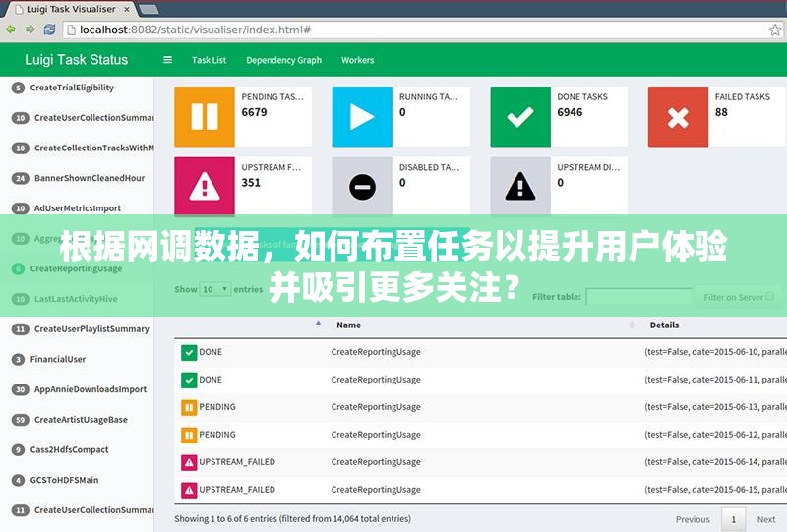The image size is (787, 532).
Task: Select page 1 in pagination
Action: pyautogui.click(x=733, y=519)
